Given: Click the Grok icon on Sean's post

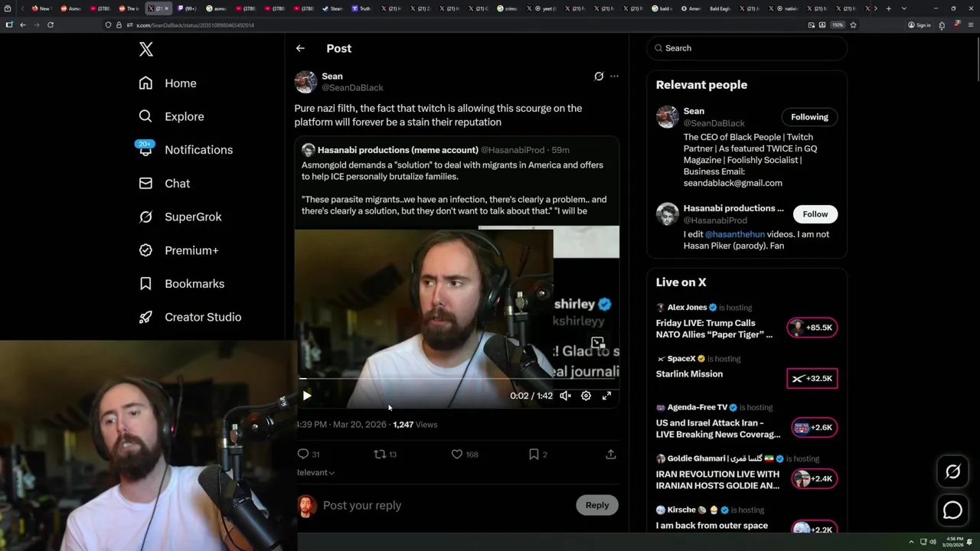Looking at the screenshot, I should click(599, 77).
